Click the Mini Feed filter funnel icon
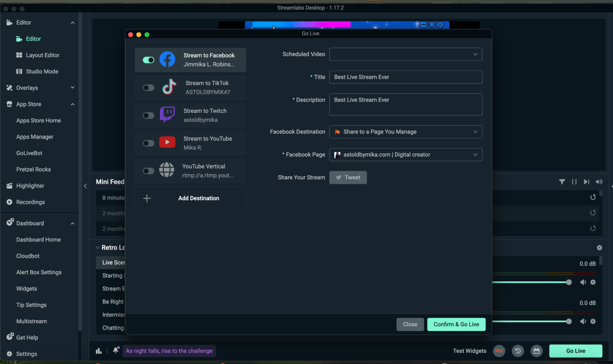613x364 pixels. (562, 182)
